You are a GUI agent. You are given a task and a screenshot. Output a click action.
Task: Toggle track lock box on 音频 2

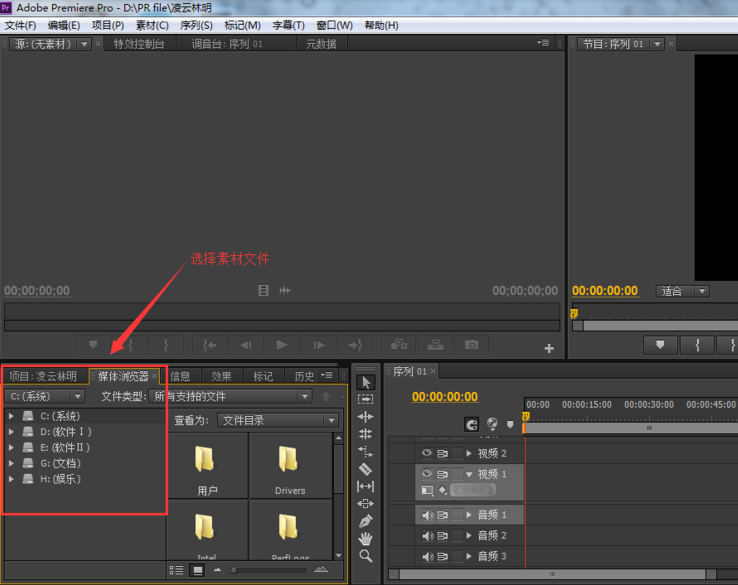(457, 536)
